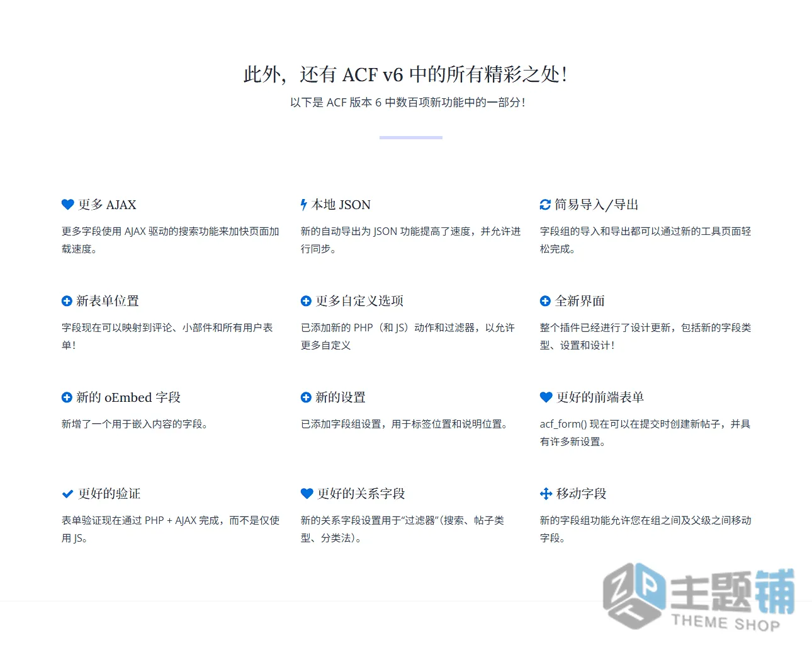This screenshot has height=650, width=812.
Task: Click the 本地 JSON heading text
Action: click(x=341, y=205)
